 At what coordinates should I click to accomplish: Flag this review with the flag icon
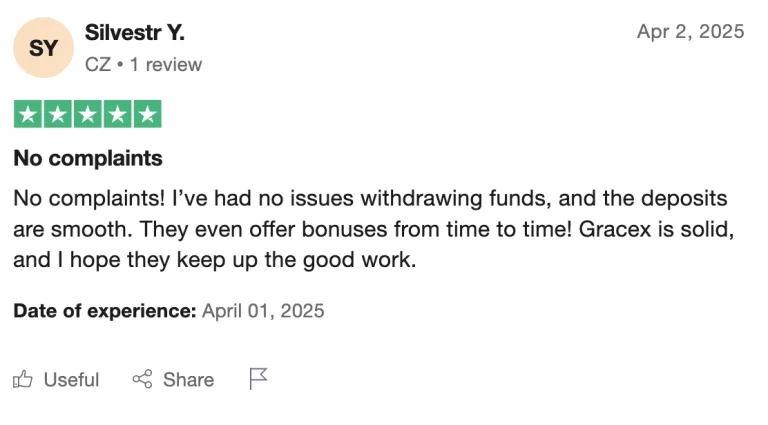[x=258, y=379]
